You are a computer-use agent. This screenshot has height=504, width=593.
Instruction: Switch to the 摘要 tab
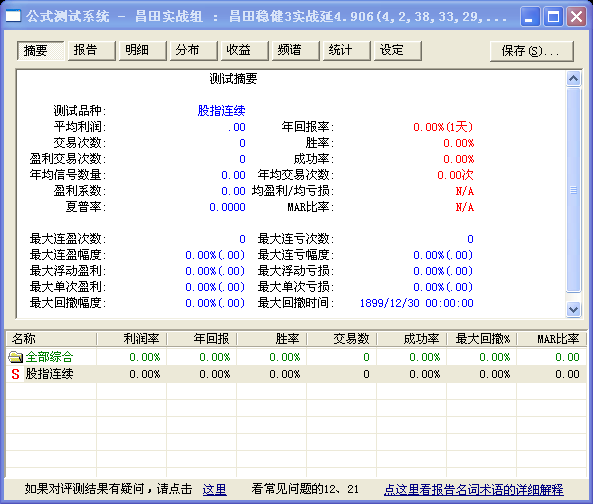tap(40, 50)
